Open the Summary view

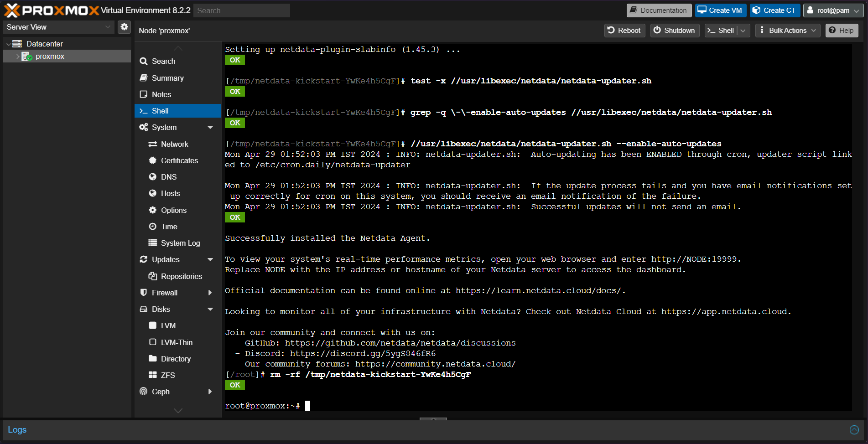click(x=167, y=78)
